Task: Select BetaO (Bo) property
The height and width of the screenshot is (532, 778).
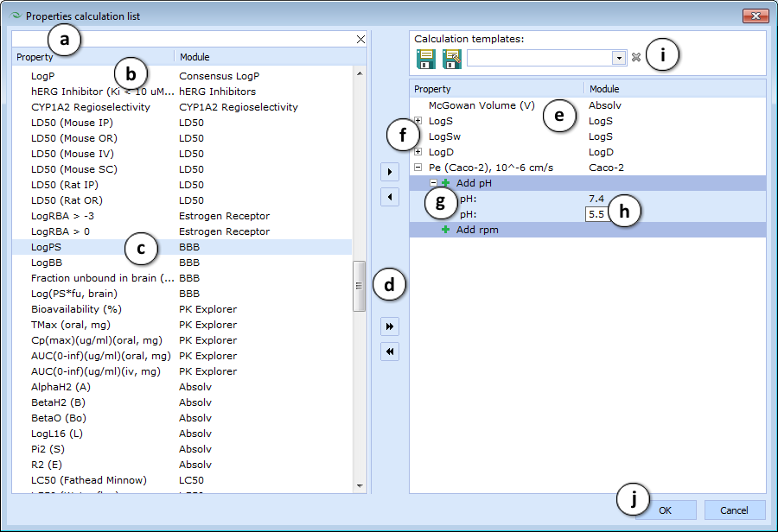Action: [x=182, y=418]
